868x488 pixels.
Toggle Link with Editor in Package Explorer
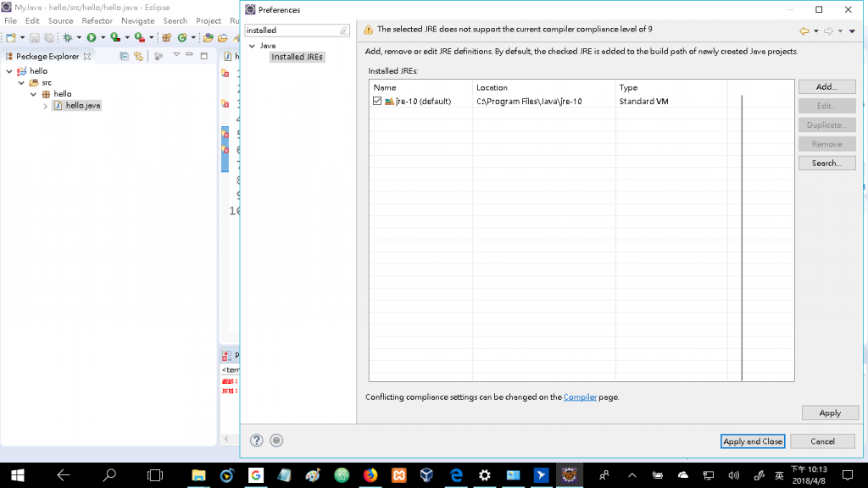click(x=138, y=56)
